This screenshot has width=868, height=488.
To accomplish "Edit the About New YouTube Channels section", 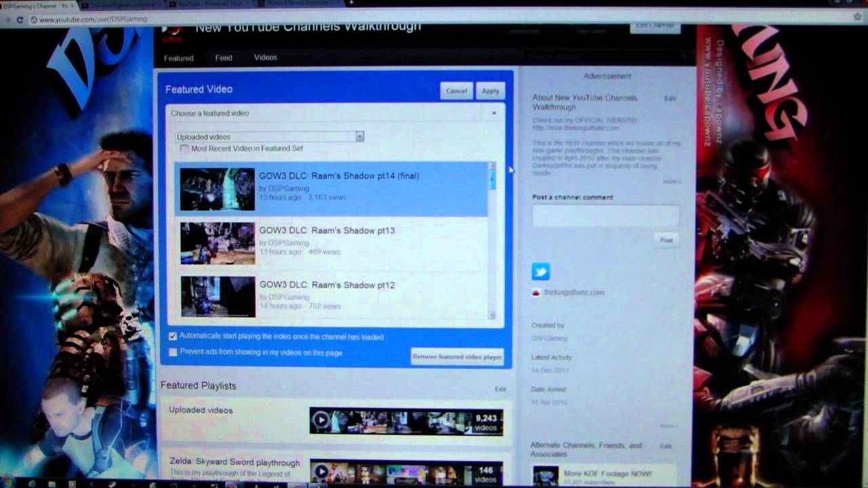I will point(670,99).
